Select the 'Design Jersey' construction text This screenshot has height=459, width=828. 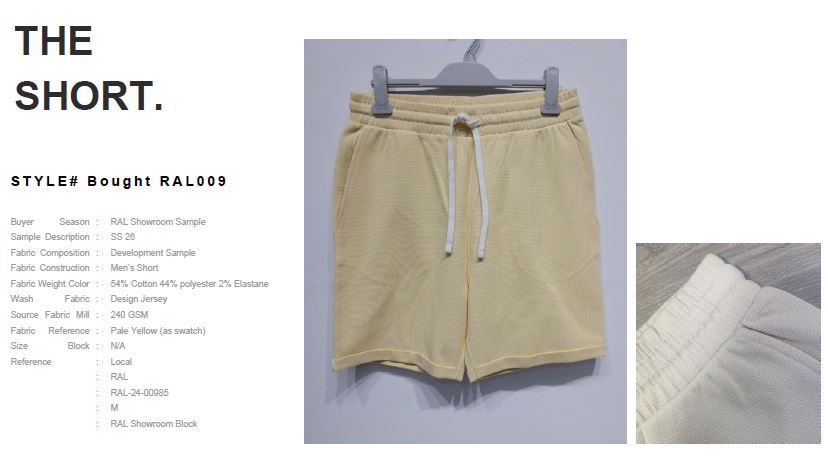(x=138, y=299)
